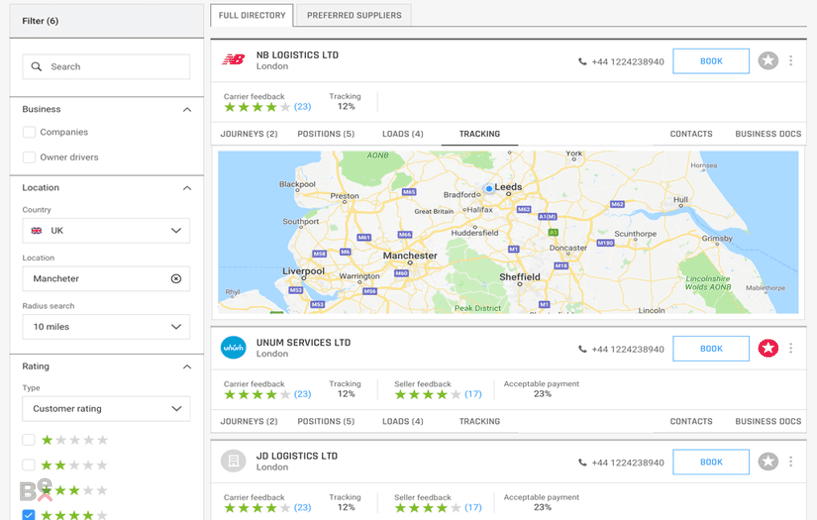Image resolution: width=817 pixels, height=520 pixels.
Task: Open Unum Services Contacts tab
Action: tap(691, 421)
